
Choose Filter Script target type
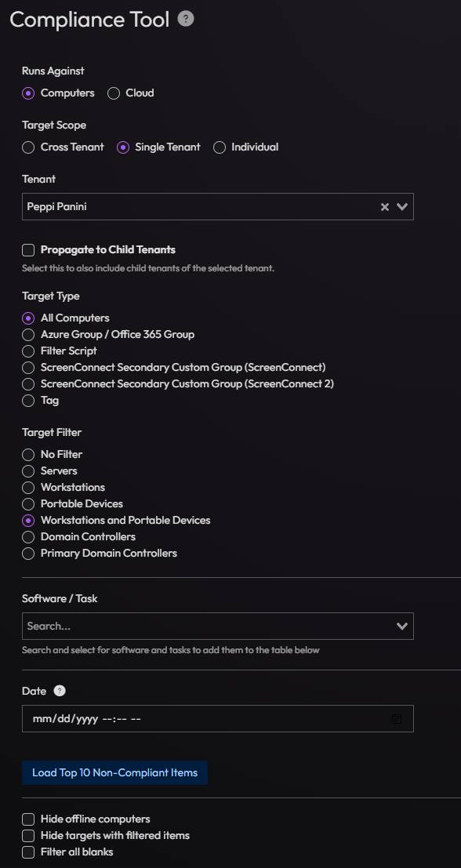(x=28, y=351)
